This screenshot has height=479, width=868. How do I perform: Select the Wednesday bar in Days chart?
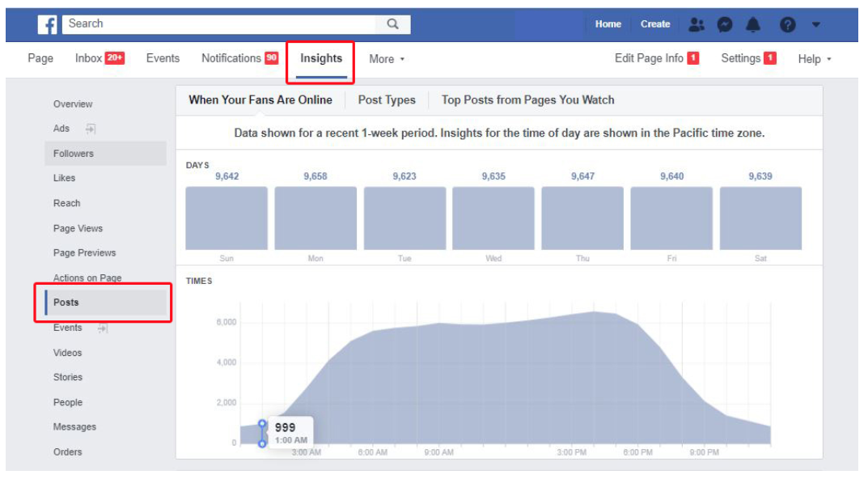(x=493, y=218)
